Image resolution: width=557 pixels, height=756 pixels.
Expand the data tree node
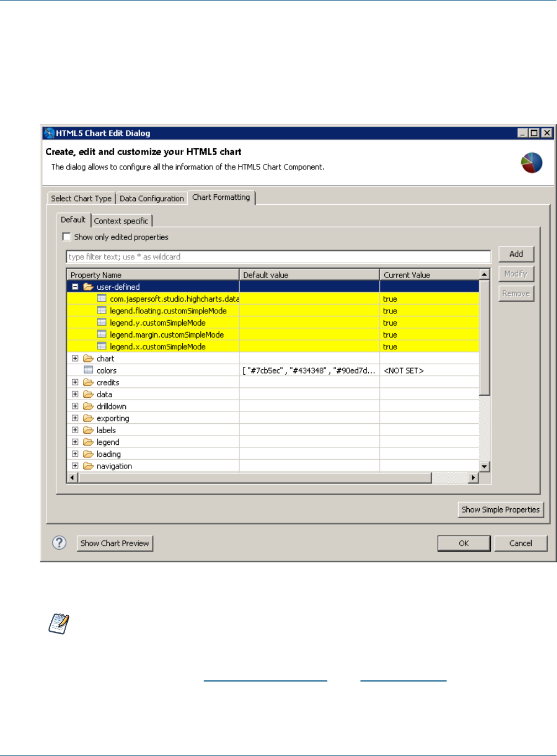(x=75, y=395)
